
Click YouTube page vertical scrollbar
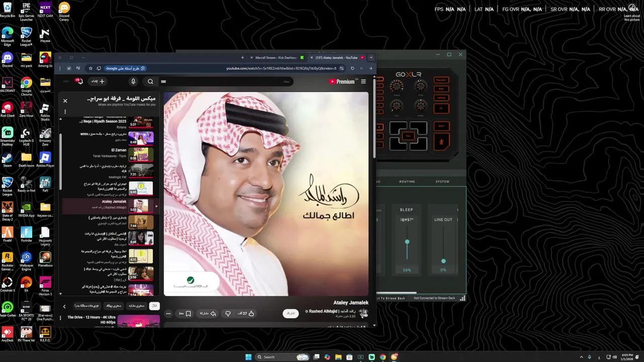374,117
